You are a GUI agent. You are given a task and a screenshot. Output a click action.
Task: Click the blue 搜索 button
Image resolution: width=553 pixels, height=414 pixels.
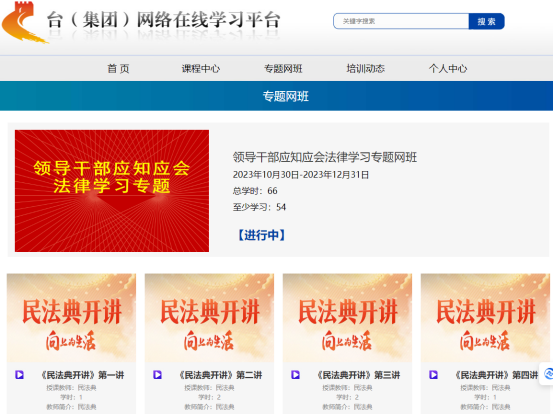[486, 22]
